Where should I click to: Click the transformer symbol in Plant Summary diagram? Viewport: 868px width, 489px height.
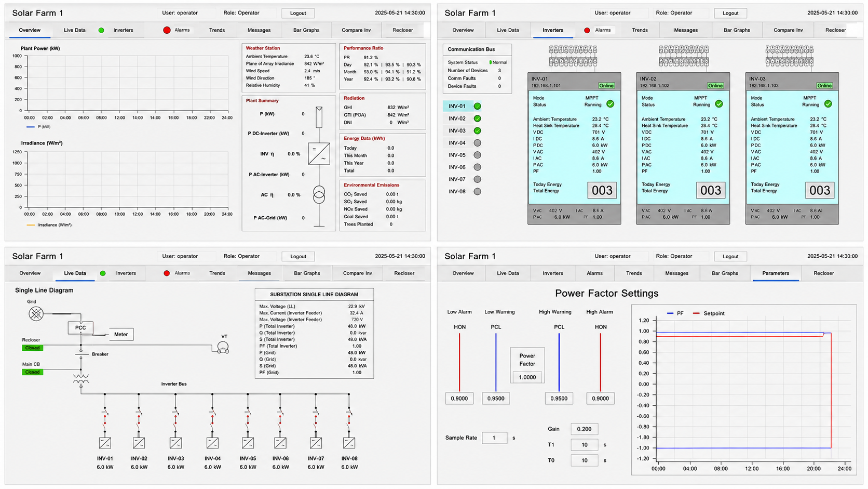tap(319, 195)
